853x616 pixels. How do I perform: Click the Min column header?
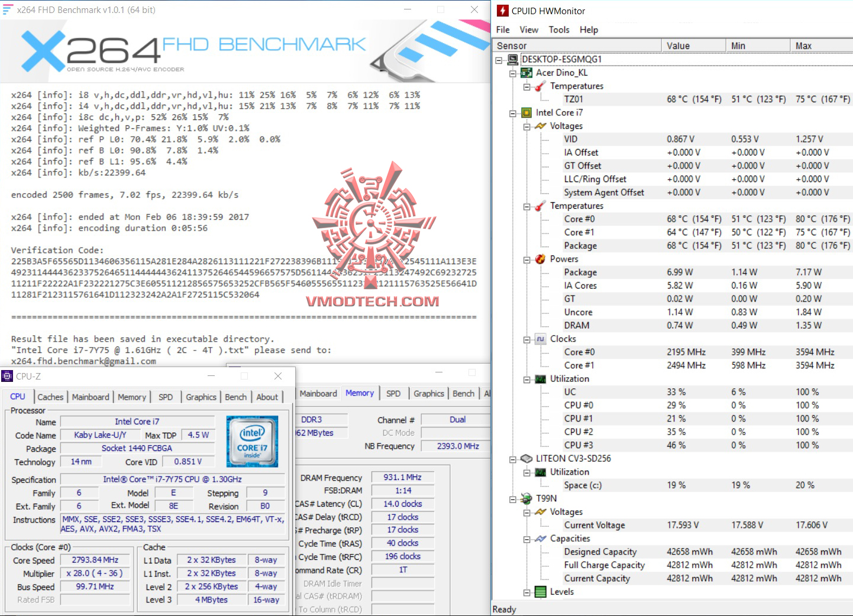coord(758,46)
